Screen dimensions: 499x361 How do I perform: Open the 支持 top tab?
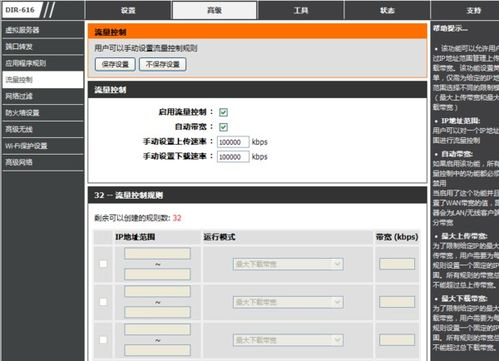click(x=473, y=10)
